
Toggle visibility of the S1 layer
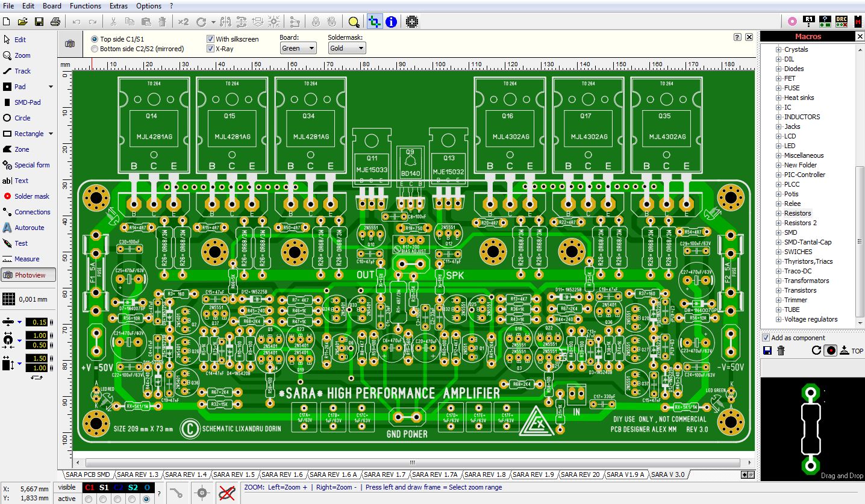[x=104, y=487]
